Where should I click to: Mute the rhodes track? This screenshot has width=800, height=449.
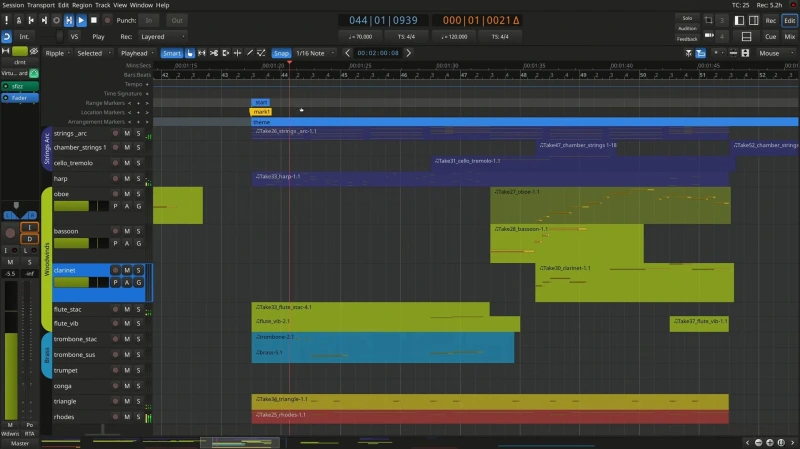pyautogui.click(x=127, y=417)
